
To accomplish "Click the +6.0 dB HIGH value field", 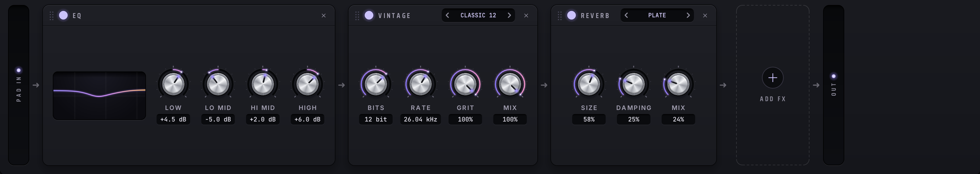I will tap(308, 119).
